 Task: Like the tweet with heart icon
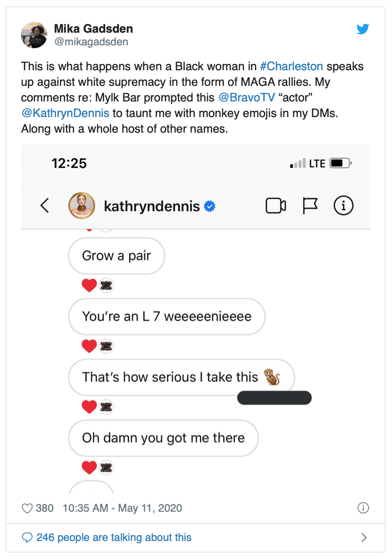28,508
